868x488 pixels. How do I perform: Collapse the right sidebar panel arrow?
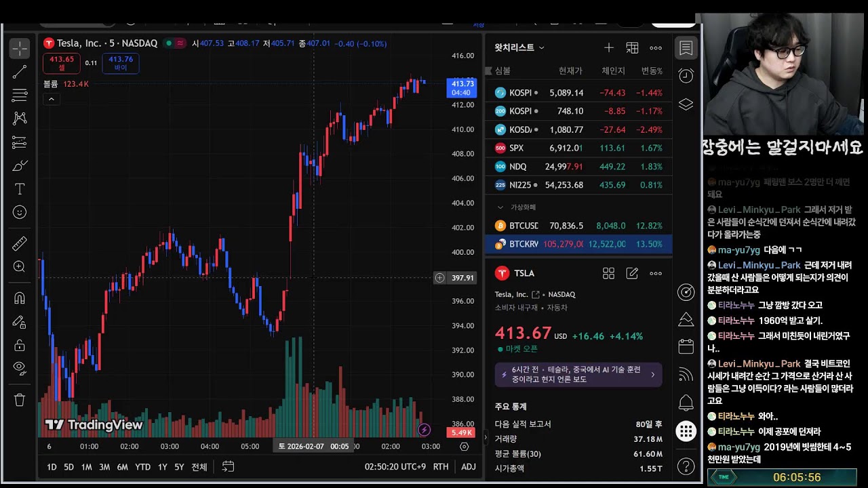click(485, 438)
